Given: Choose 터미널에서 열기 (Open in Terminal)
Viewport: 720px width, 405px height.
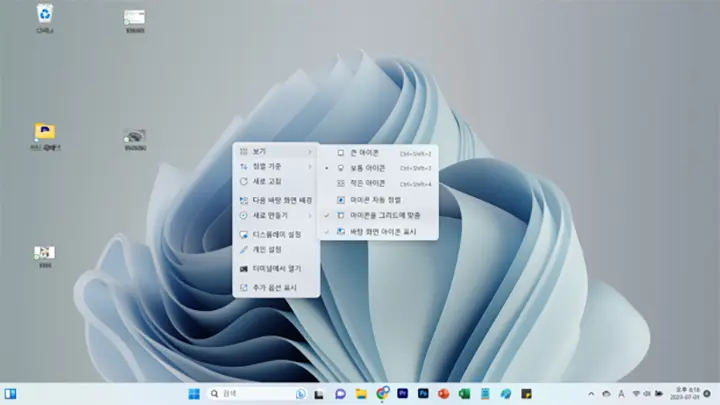Looking at the screenshot, I should pos(276,269).
